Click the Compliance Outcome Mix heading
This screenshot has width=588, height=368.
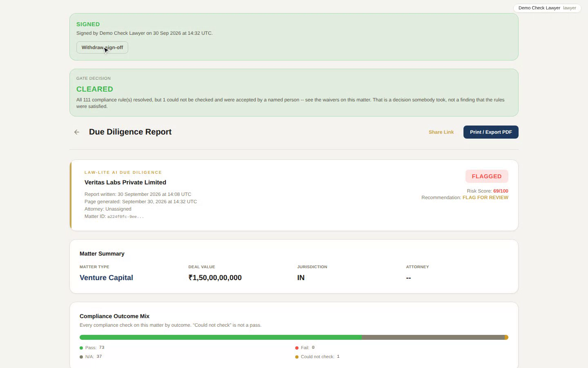(114, 316)
